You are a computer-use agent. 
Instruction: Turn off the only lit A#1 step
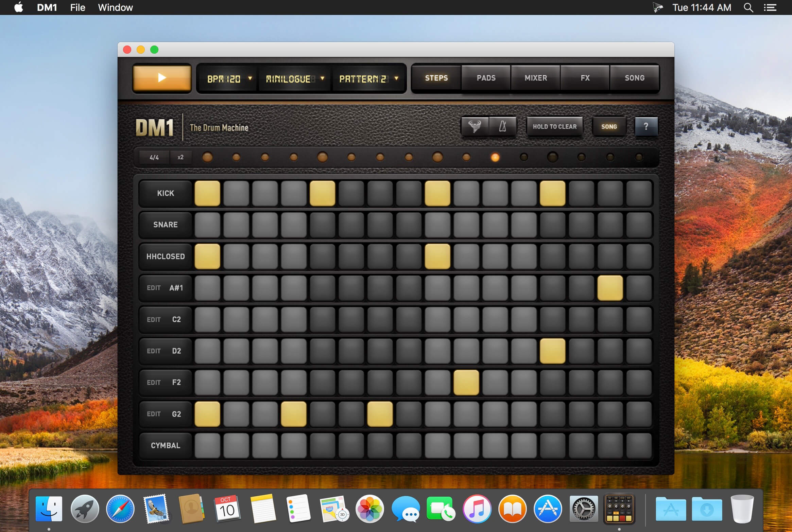coord(610,288)
